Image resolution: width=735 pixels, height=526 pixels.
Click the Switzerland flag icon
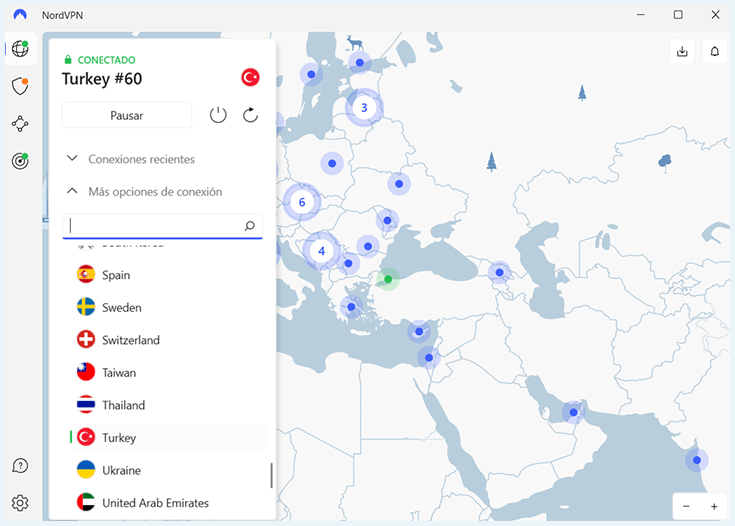pos(86,339)
